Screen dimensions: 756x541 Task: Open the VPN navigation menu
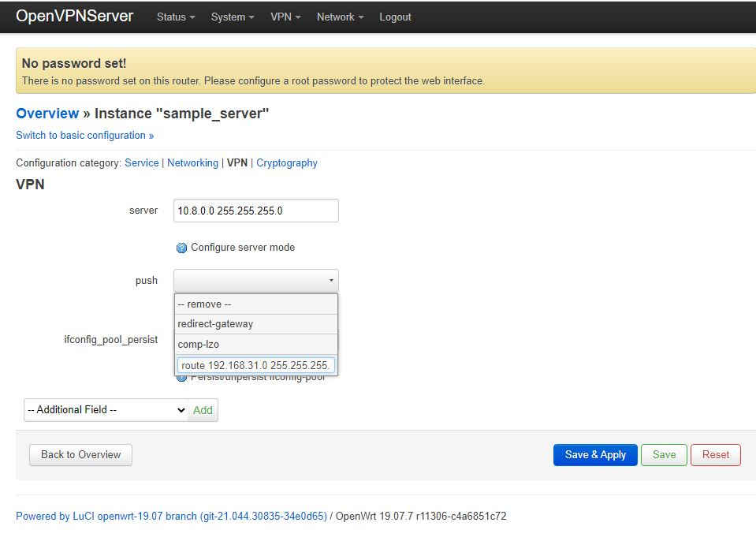click(285, 17)
